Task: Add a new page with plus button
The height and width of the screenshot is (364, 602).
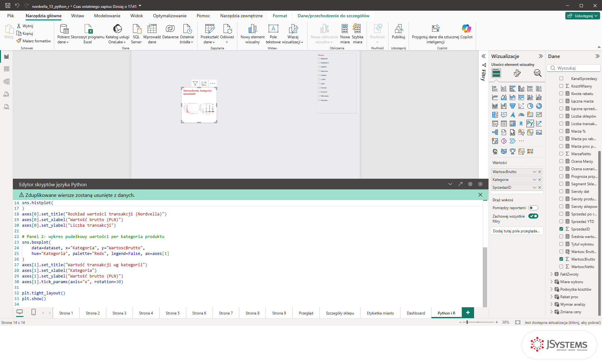Action: coord(468,313)
